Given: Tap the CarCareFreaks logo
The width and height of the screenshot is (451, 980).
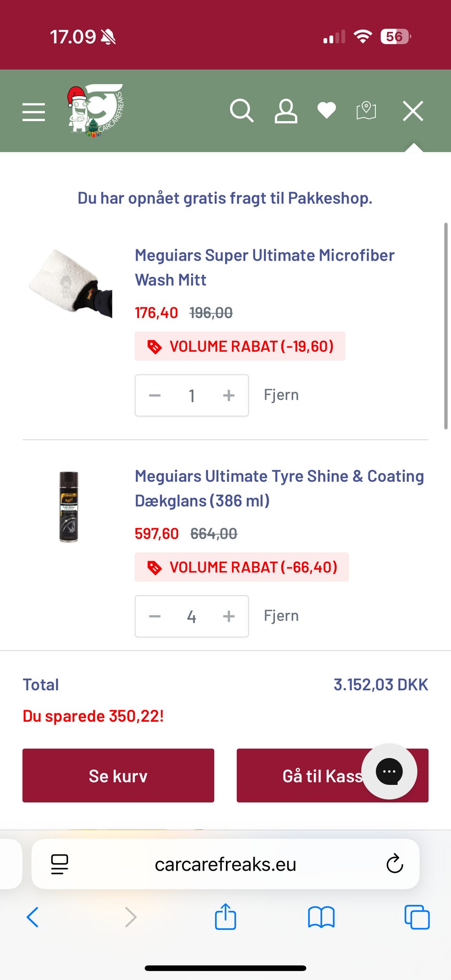Looking at the screenshot, I should (95, 111).
